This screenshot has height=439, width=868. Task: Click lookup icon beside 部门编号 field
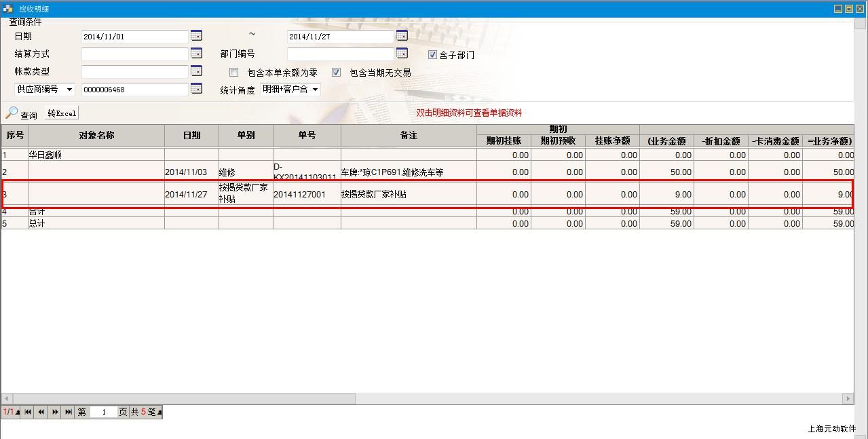pyautogui.click(x=402, y=53)
